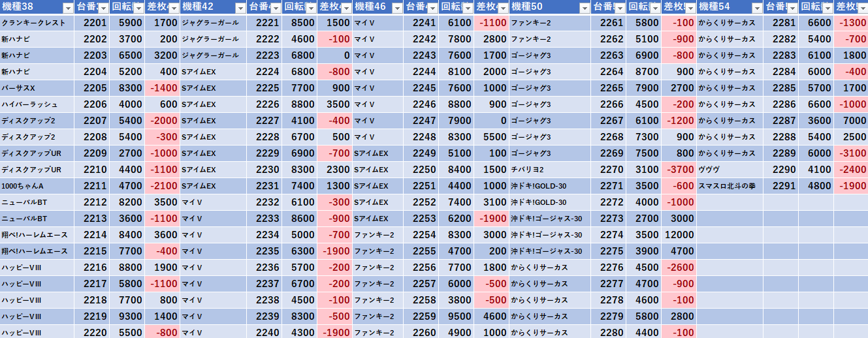Select the -3700 difference cell
The height and width of the screenshot is (338, 868).
coord(679,170)
